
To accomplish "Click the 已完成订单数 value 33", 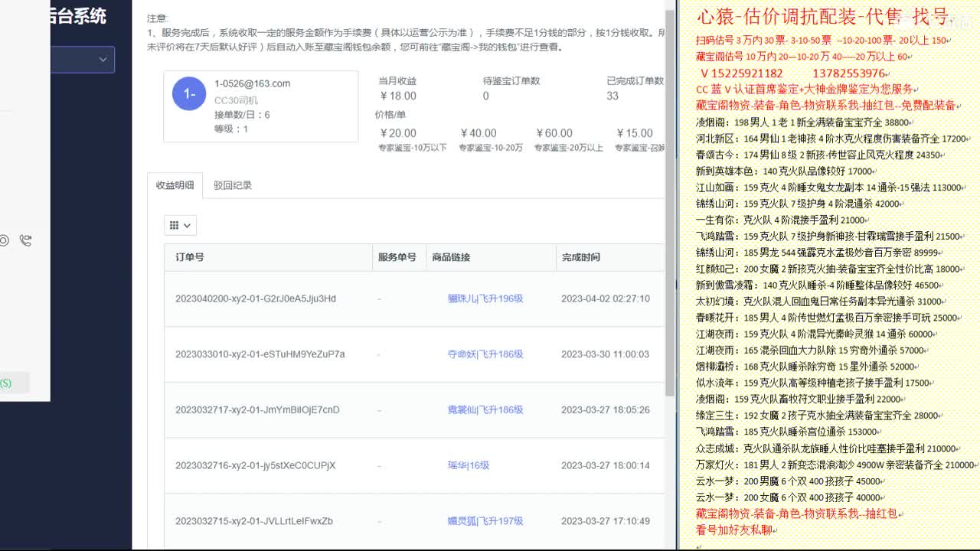I will click(x=612, y=96).
